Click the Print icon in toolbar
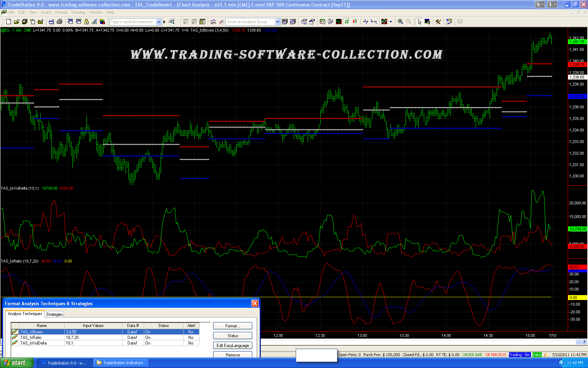This screenshot has width=588, height=368. 59,22
